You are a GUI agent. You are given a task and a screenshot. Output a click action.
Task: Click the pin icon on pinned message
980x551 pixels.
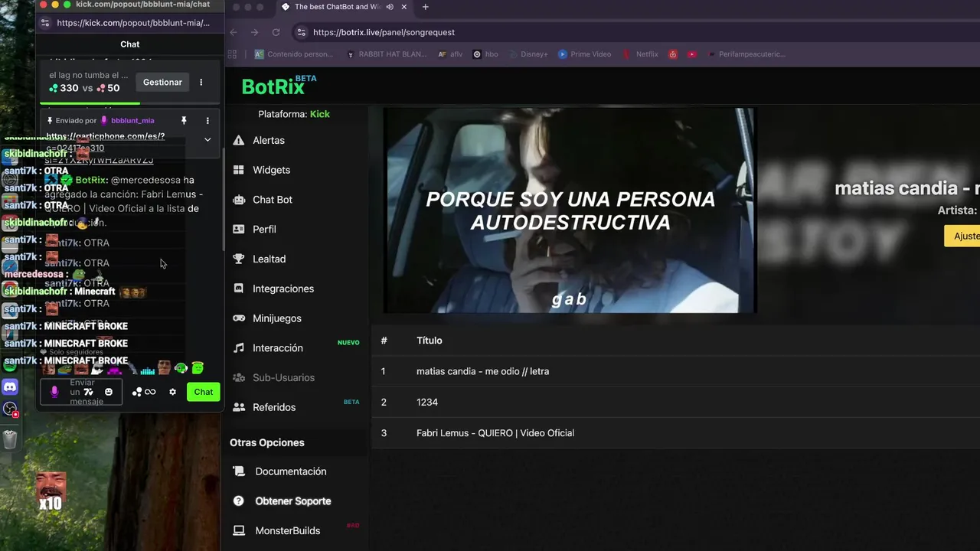184,121
